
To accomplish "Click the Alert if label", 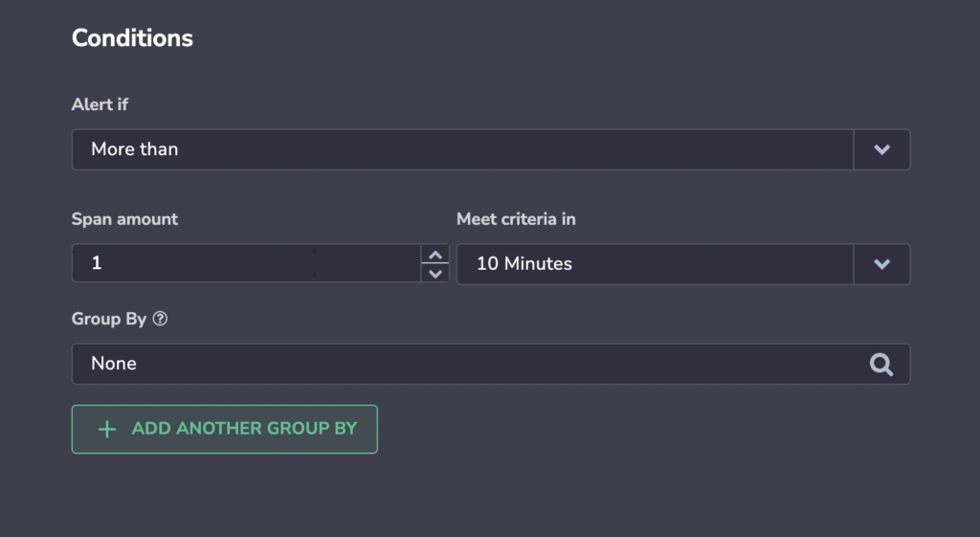I will click(x=100, y=104).
